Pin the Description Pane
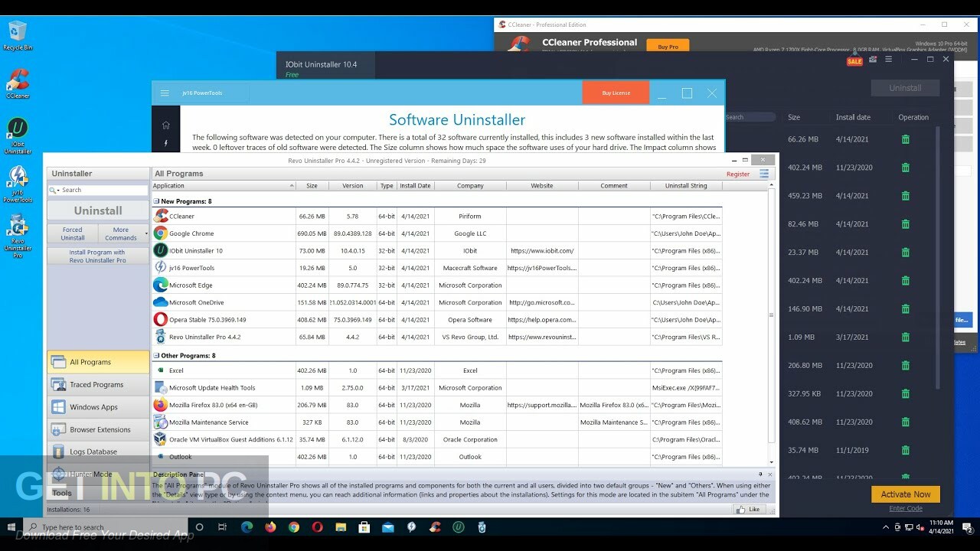The height and width of the screenshot is (551, 980). (x=760, y=474)
